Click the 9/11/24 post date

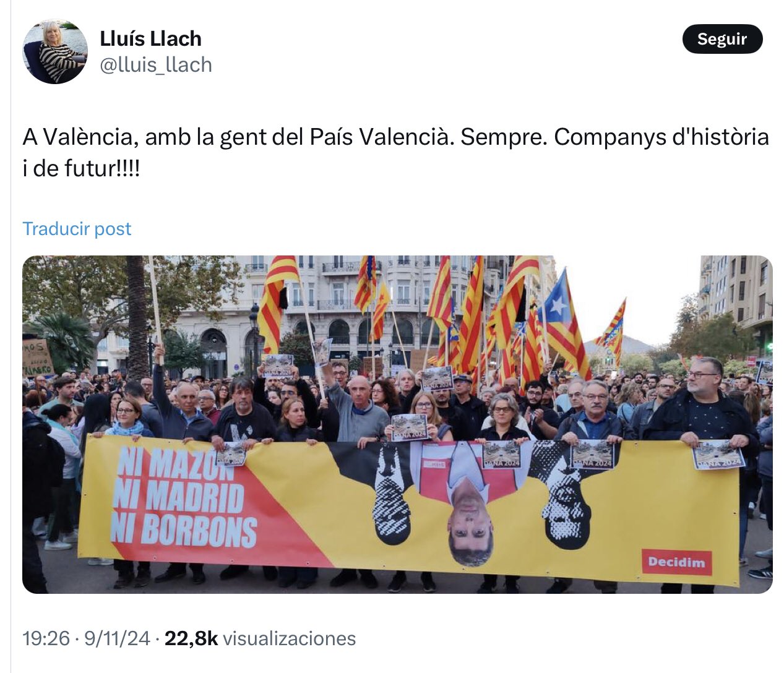[x=117, y=638]
